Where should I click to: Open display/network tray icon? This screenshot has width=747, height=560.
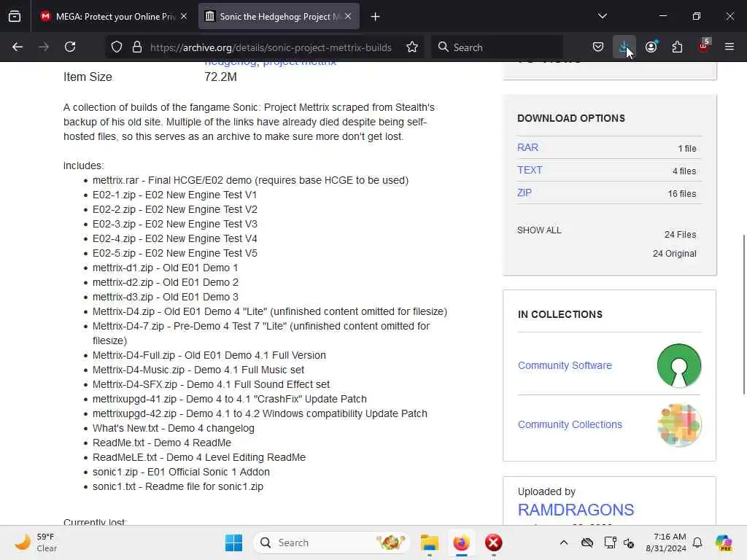610,542
